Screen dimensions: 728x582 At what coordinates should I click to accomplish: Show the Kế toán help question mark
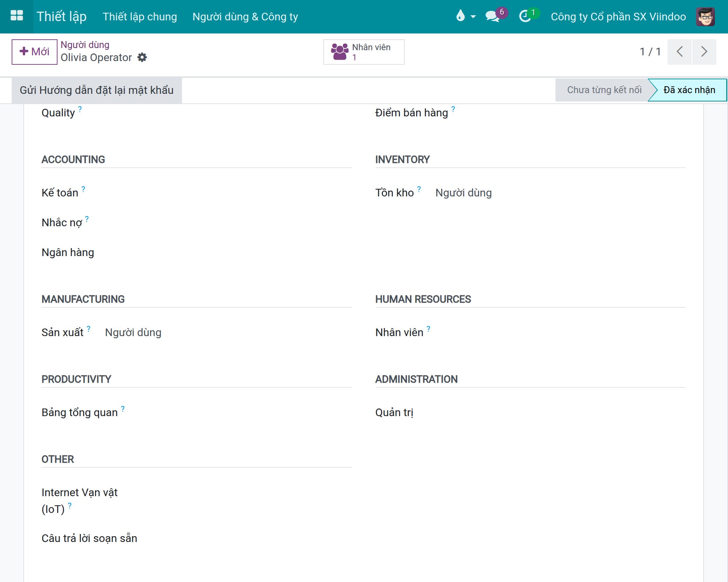coord(83,189)
